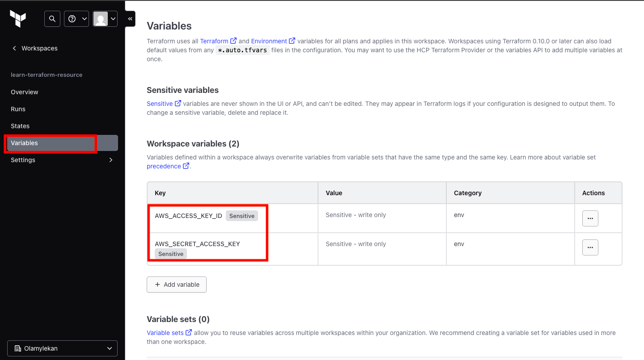Click the Variable sets (0) heading
The image size is (644, 360).
(x=178, y=319)
